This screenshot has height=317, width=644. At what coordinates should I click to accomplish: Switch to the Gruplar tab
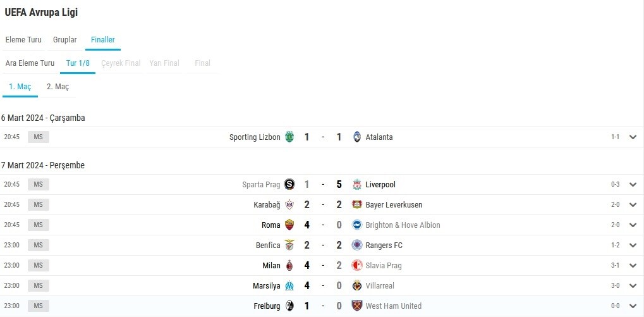click(65, 40)
